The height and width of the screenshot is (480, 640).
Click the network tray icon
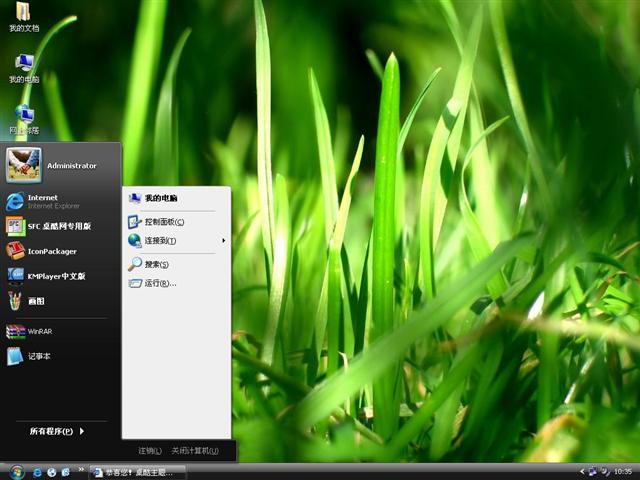[592, 472]
